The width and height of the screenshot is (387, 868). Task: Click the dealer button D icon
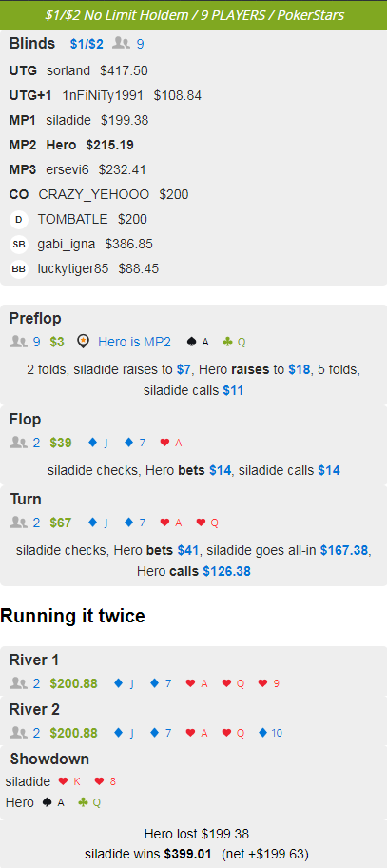pyautogui.click(x=19, y=220)
